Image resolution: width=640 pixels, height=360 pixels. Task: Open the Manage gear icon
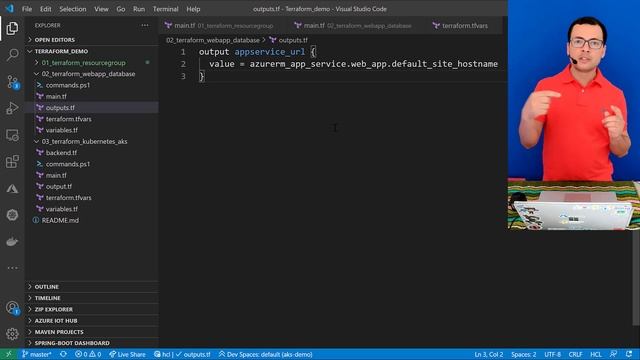click(12, 334)
